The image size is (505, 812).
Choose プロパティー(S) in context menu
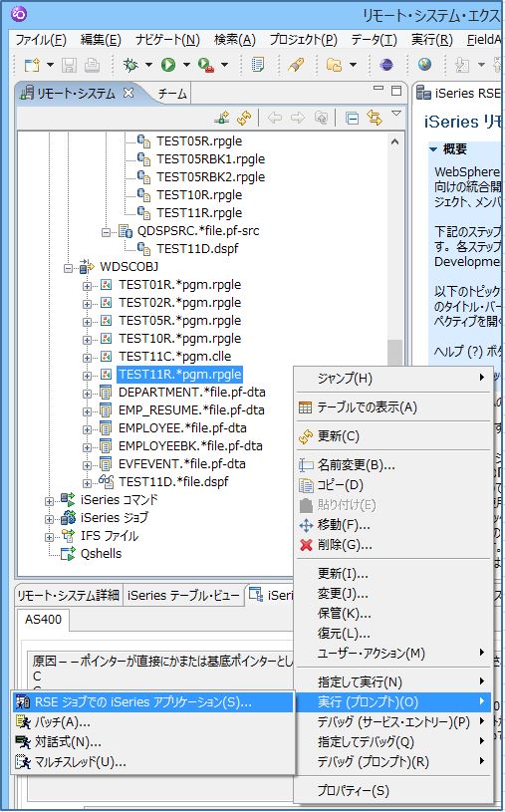[x=393, y=791]
